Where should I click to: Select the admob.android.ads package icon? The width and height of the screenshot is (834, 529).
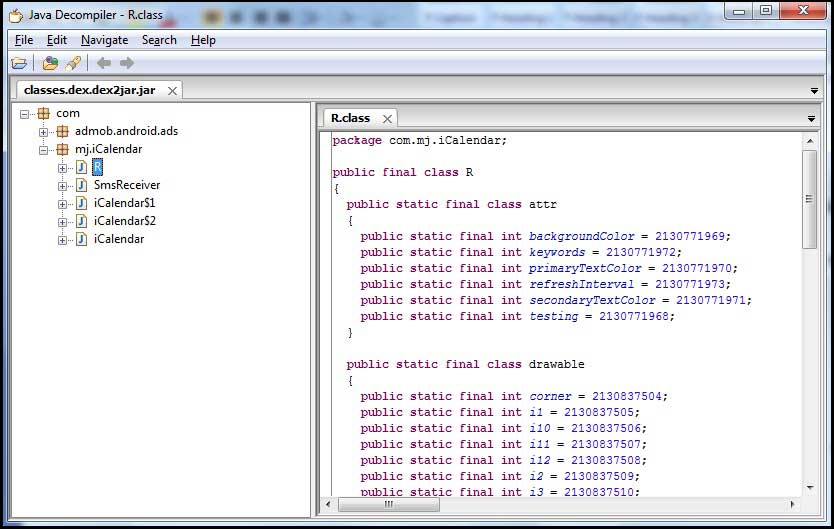(62, 131)
